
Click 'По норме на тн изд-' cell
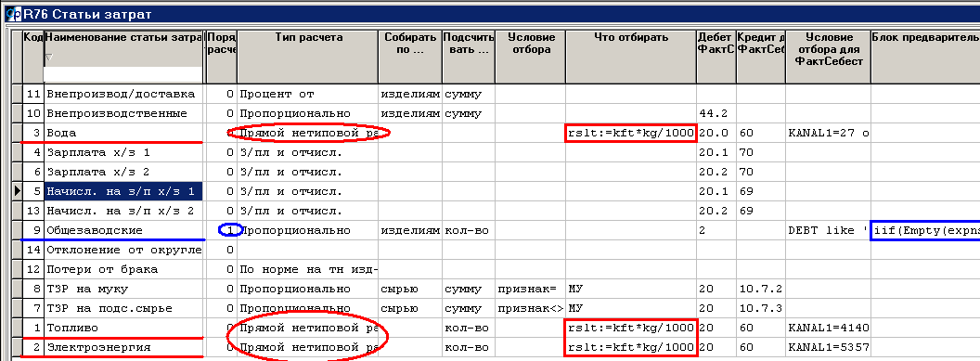[308, 270]
